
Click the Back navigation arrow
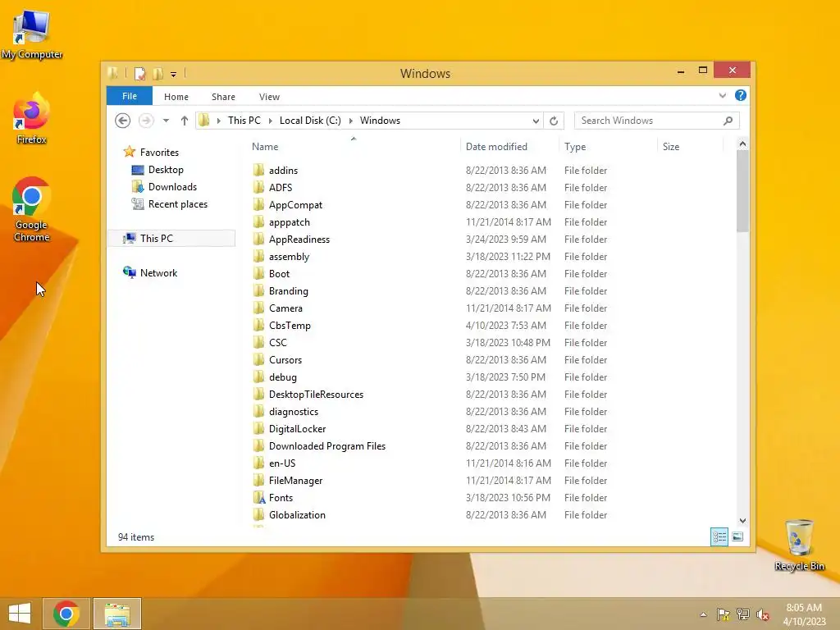(x=123, y=121)
